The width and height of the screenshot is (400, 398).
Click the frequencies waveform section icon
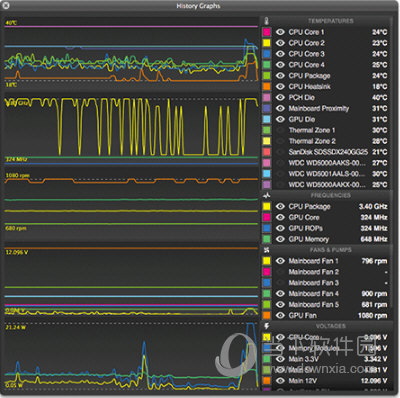tap(266, 195)
